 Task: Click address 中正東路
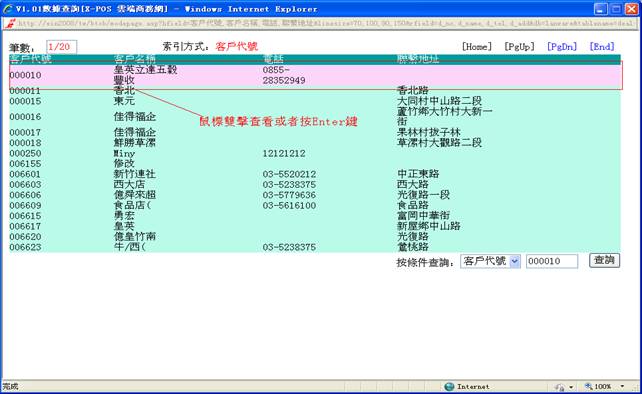click(418, 174)
